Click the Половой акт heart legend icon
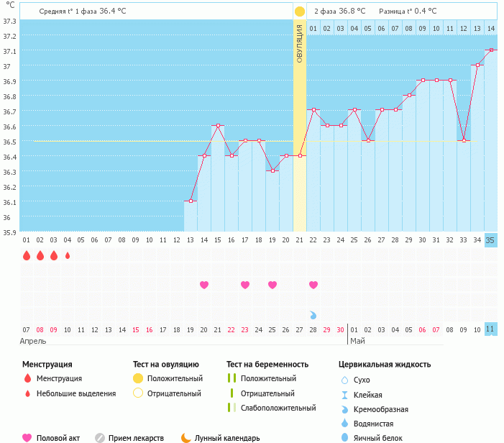This screenshot has width=504, height=443. click(27, 437)
